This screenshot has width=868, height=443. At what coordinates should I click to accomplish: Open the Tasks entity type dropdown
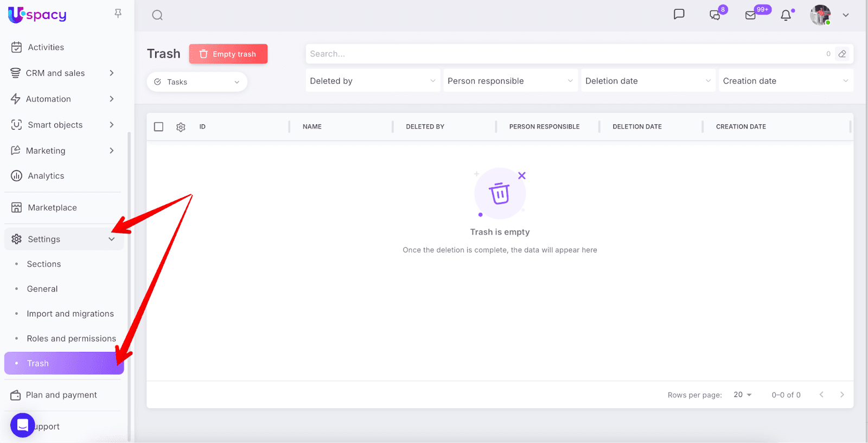pos(197,82)
